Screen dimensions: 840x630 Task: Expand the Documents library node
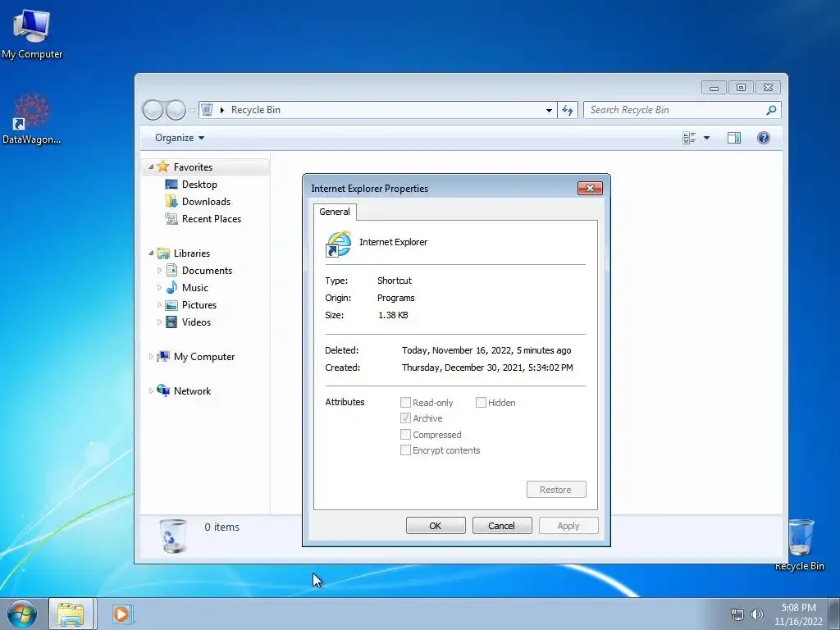(159, 271)
